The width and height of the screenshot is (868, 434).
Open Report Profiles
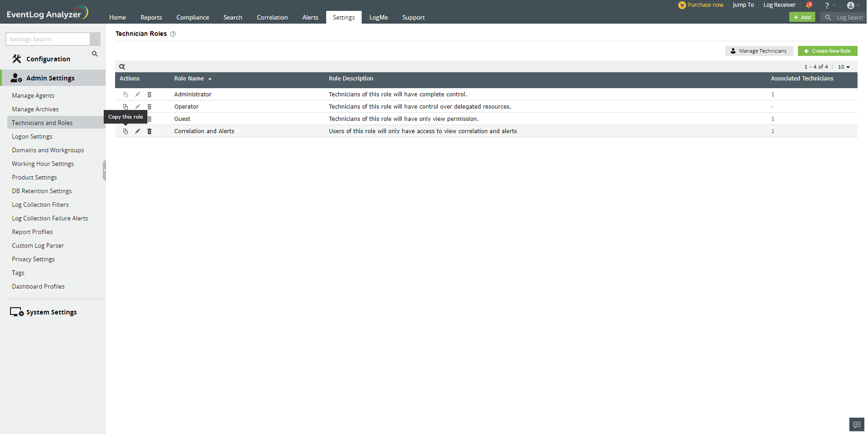32,232
